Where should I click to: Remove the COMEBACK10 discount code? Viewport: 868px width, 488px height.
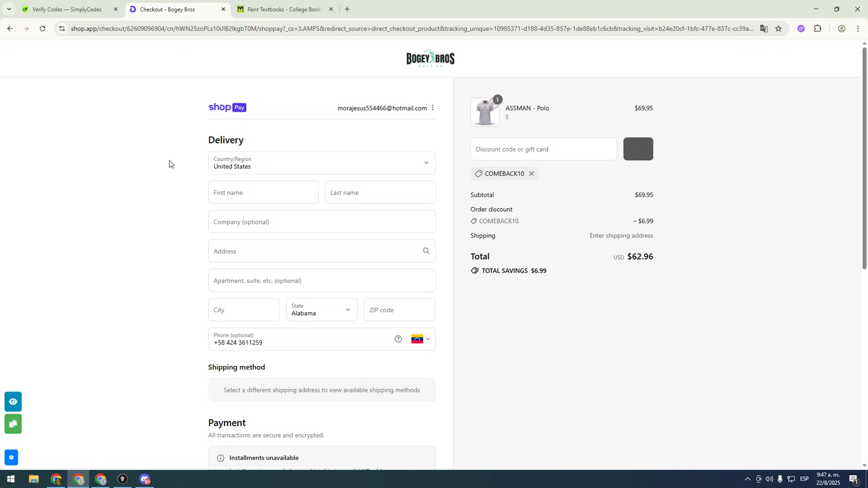(x=531, y=173)
